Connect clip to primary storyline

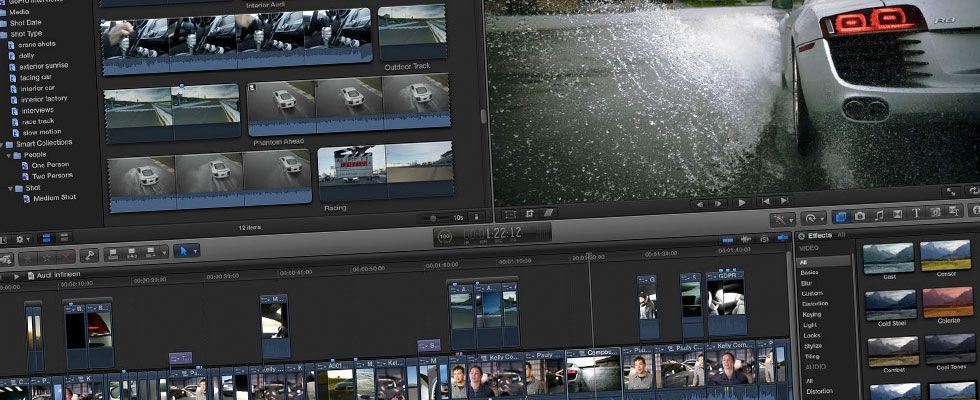pyautogui.click(x=113, y=254)
